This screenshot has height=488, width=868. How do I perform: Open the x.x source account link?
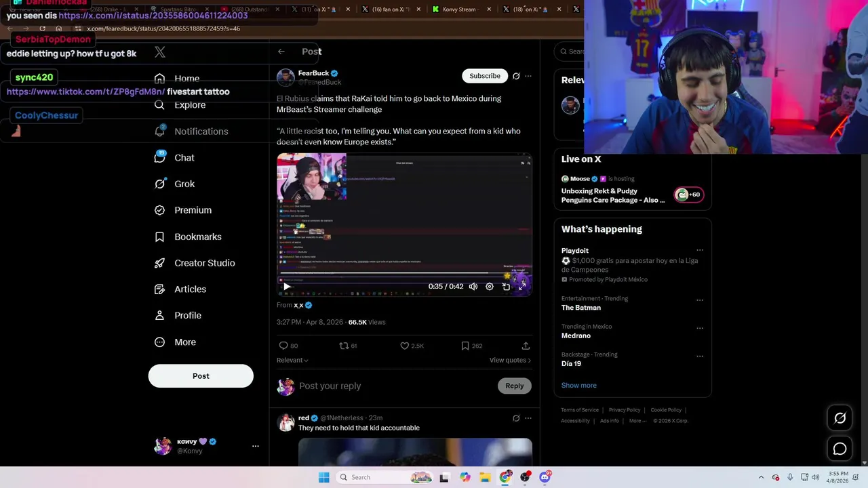(x=298, y=305)
